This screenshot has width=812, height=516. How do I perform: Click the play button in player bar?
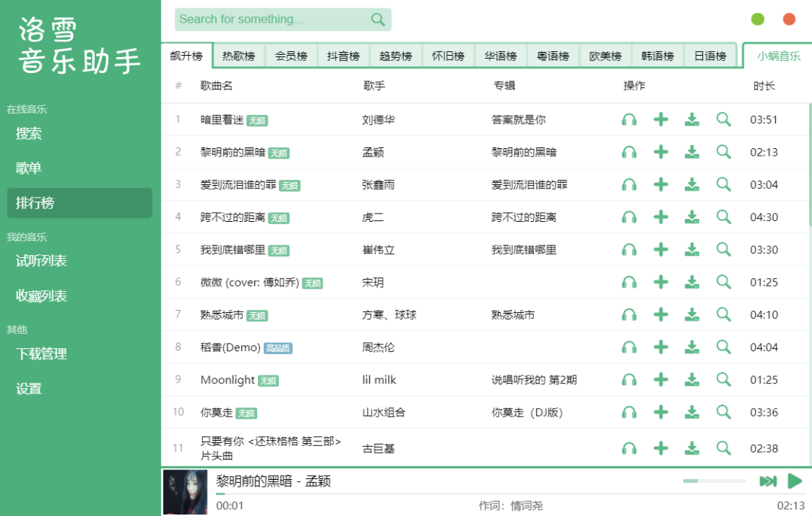tap(795, 481)
